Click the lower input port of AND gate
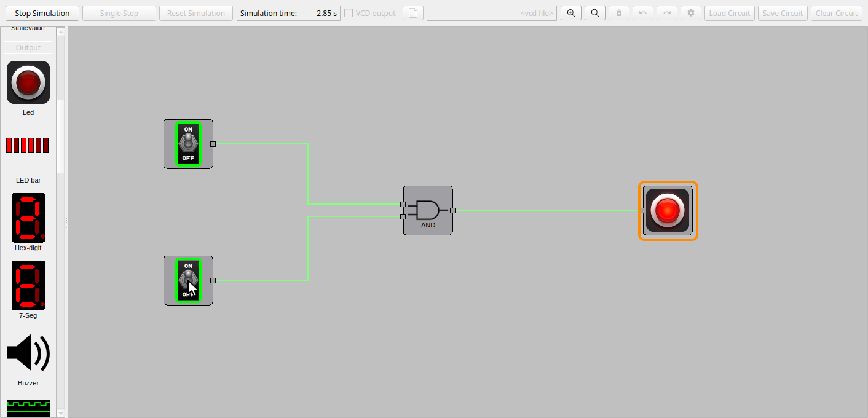This screenshot has width=868, height=418. coord(403,216)
